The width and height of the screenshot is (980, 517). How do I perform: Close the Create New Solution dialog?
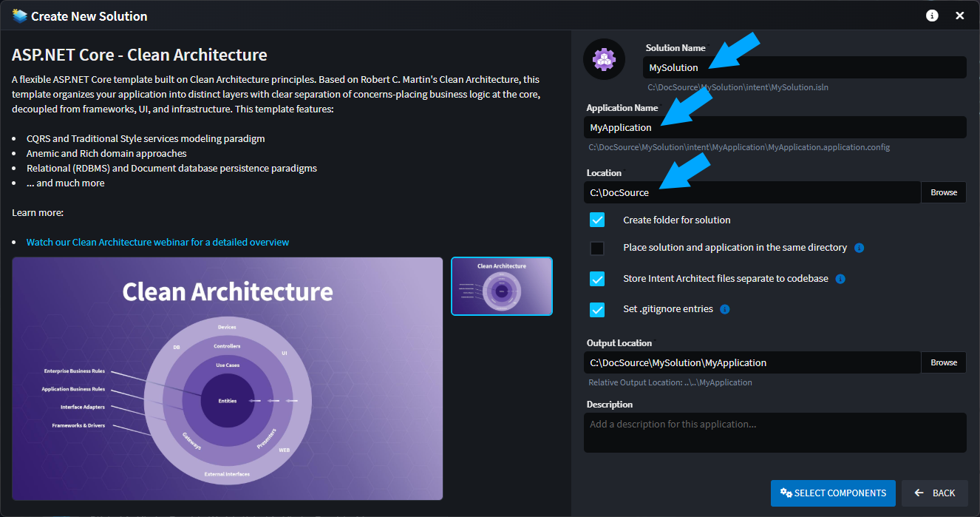[960, 16]
